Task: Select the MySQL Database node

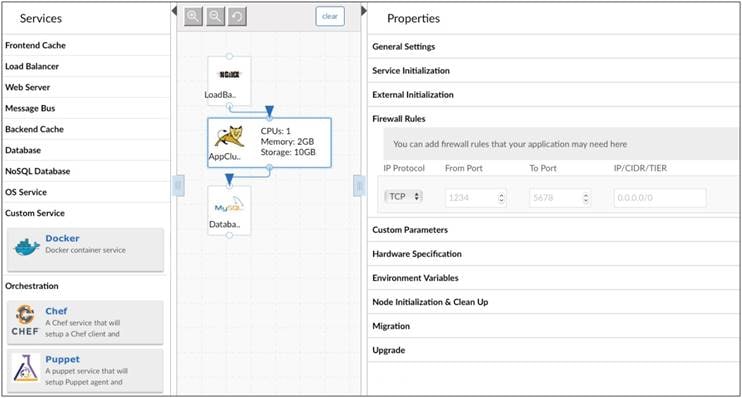Action: [229, 210]
